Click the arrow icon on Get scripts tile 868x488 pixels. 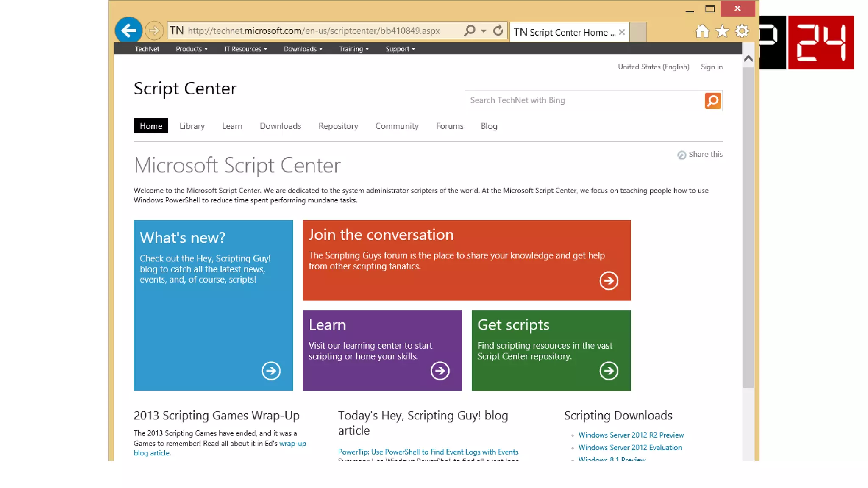(x=609, y=371)
